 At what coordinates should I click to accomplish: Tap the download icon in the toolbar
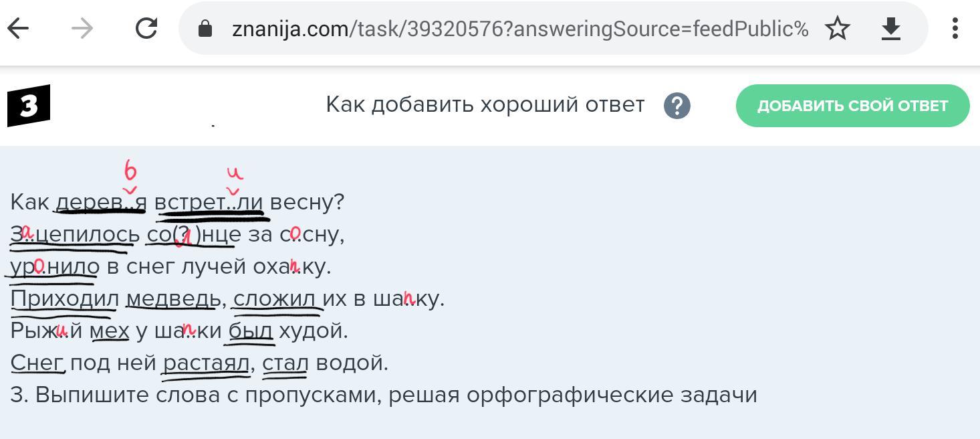(x=890, y=29)
